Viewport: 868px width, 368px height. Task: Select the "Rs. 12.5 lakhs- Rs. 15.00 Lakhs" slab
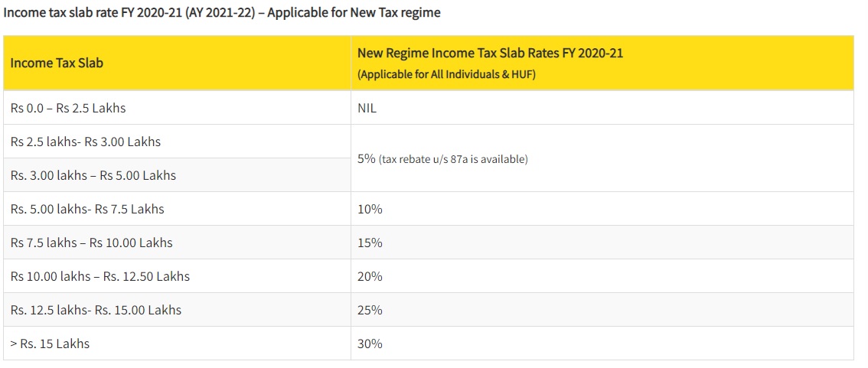(x=96, y=310)
